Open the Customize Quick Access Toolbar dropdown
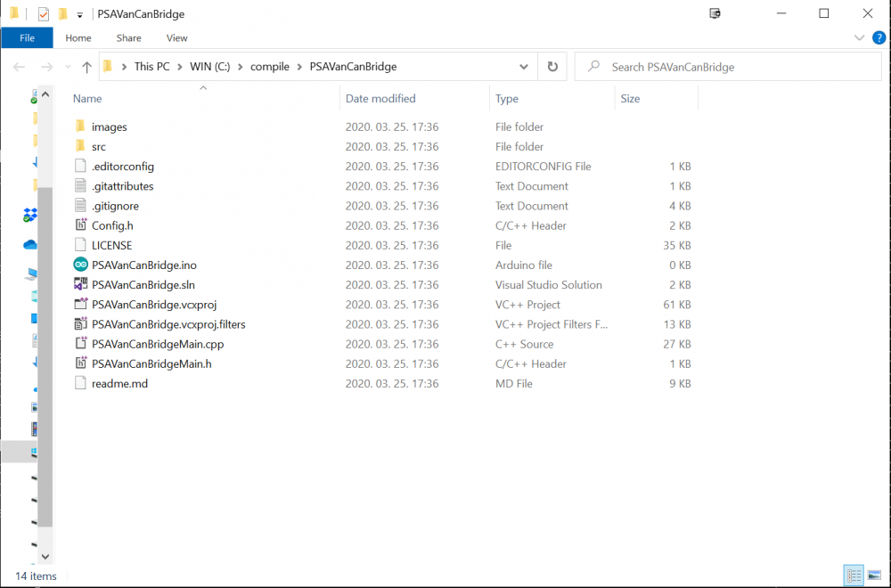This screenshot has height=588, width=891. 79,15
